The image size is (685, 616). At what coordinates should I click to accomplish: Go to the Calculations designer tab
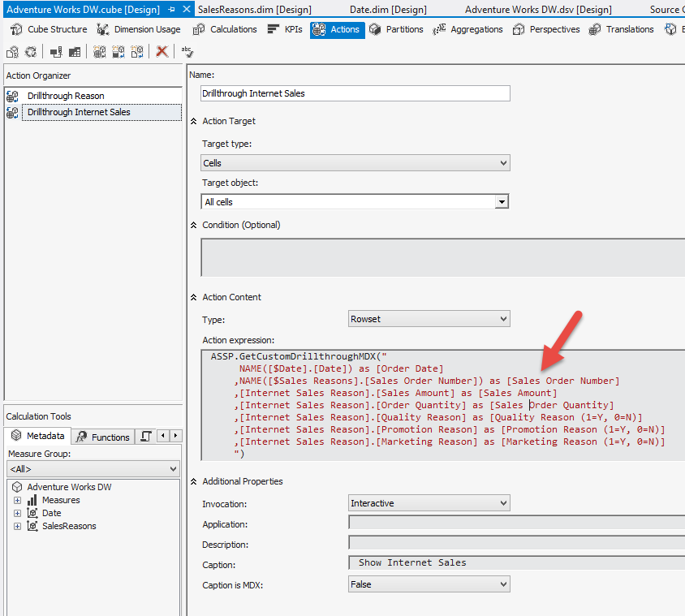pyautogui.click(x=225, y=29)
